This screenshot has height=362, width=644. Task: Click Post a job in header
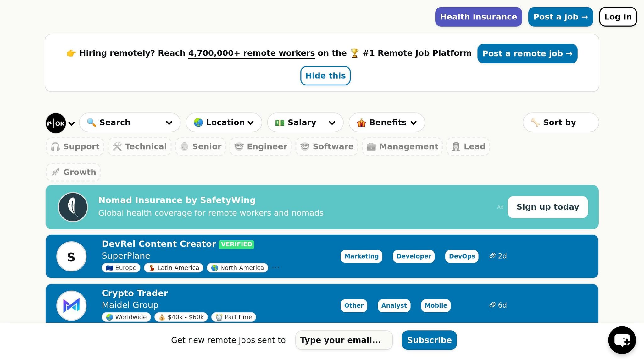[561, 17]
